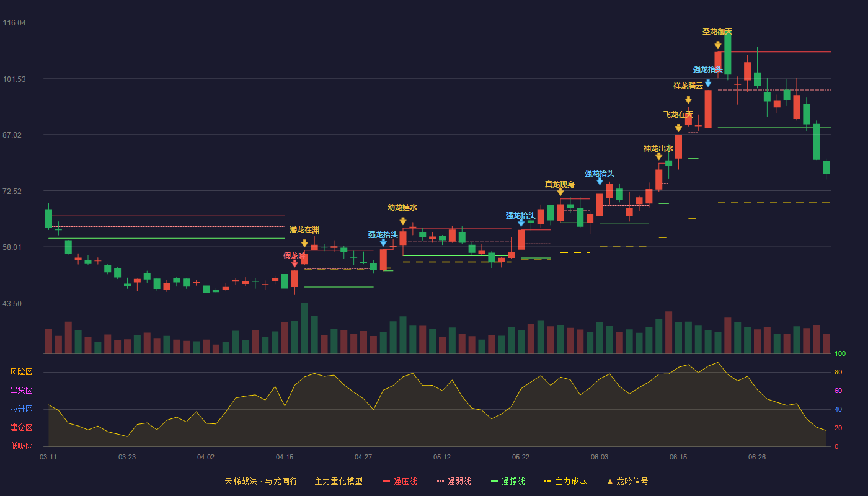Click the 神龙出水 signal arrow

tap(658, 156)
